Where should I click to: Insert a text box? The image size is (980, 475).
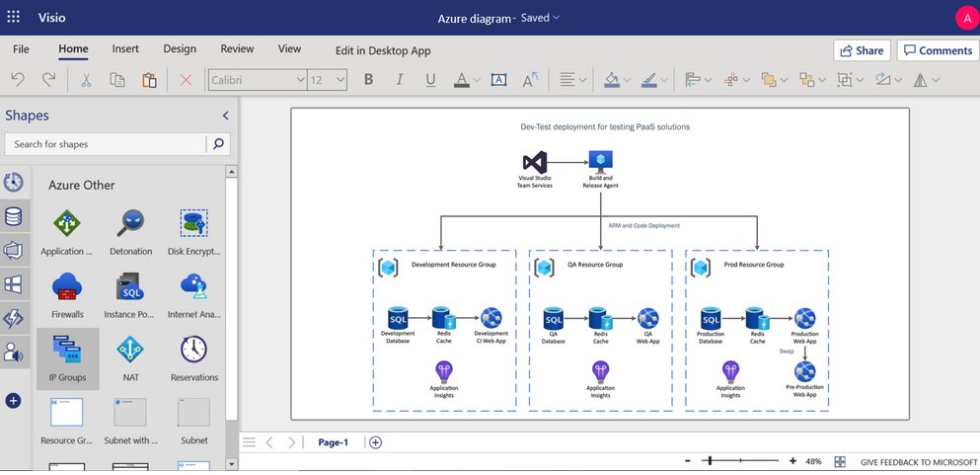498,79
